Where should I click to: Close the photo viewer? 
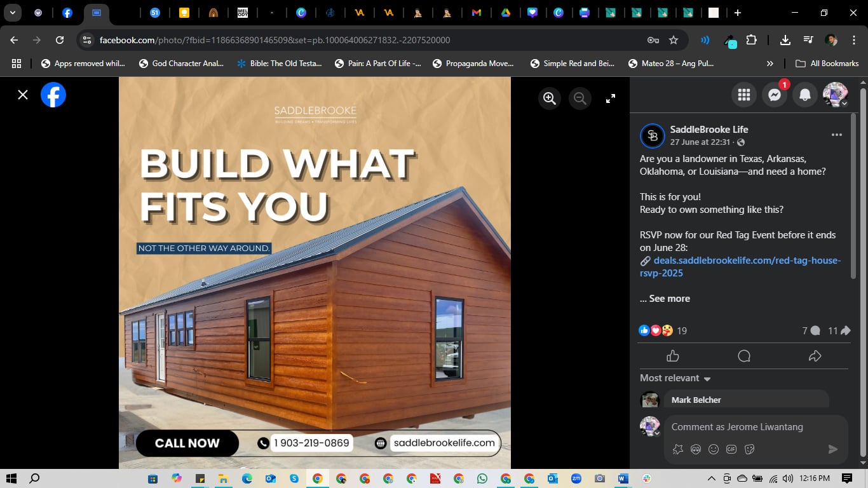23,95
